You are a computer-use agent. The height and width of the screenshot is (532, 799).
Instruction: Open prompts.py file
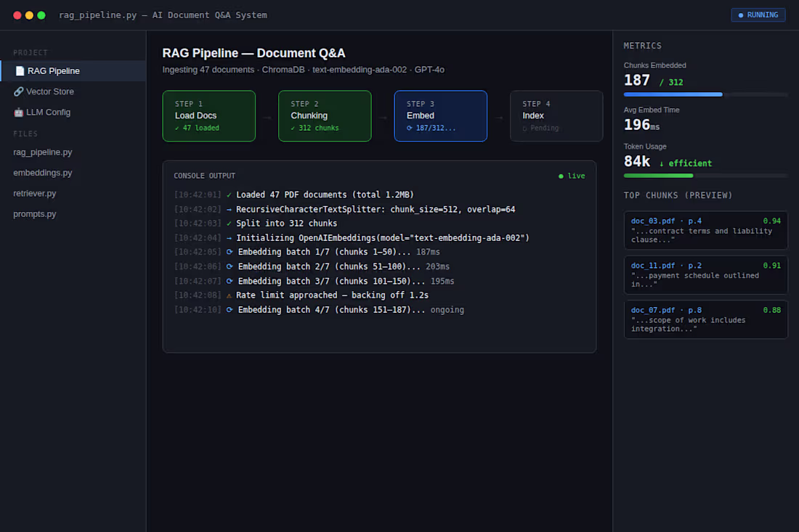pyautogui.click(x=35, y=214)
